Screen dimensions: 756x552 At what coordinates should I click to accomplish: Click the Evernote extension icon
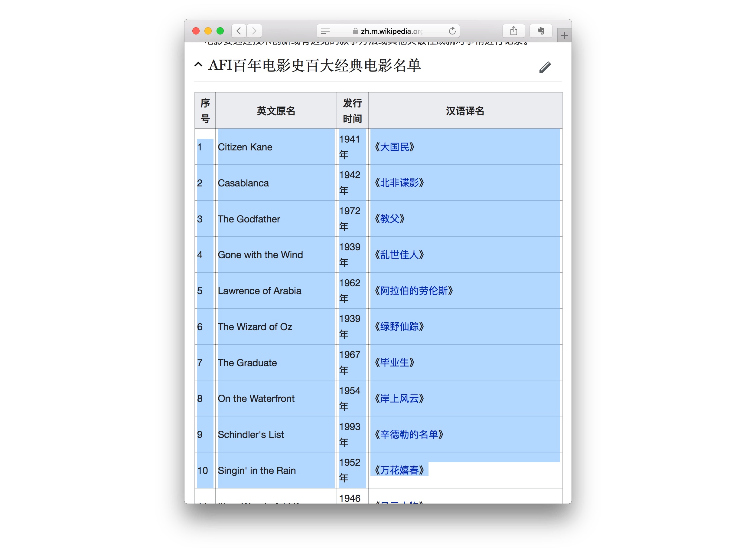(541, 31)
